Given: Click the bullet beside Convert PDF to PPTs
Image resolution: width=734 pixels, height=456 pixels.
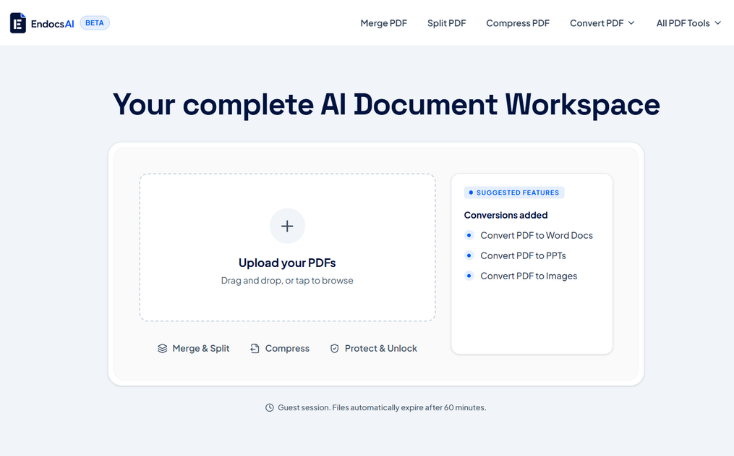Looking at the screenshot, I should point(469,255).
